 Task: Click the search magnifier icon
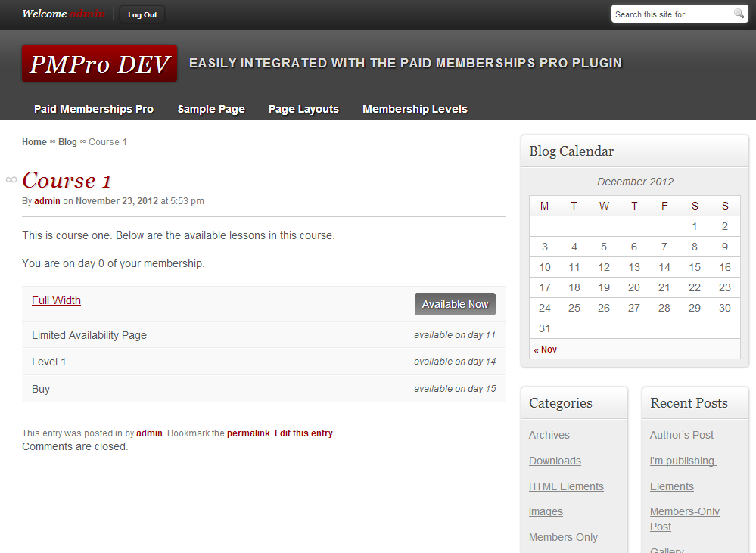click(x=739, y=14)
